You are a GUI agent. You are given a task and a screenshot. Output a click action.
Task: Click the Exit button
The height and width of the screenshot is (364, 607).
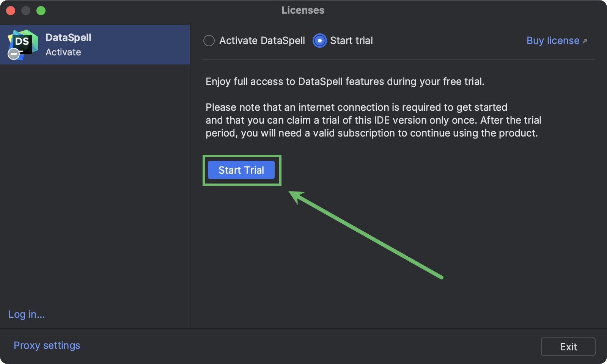(568, 346)
